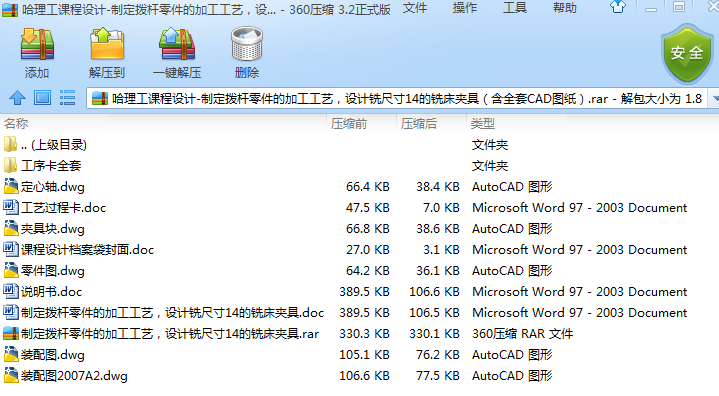Click the 77.5 KB compressed size cell
Image resolution: width=719 pixels, height=396 pixels.
pyautogui.click(x=438, y=376)
